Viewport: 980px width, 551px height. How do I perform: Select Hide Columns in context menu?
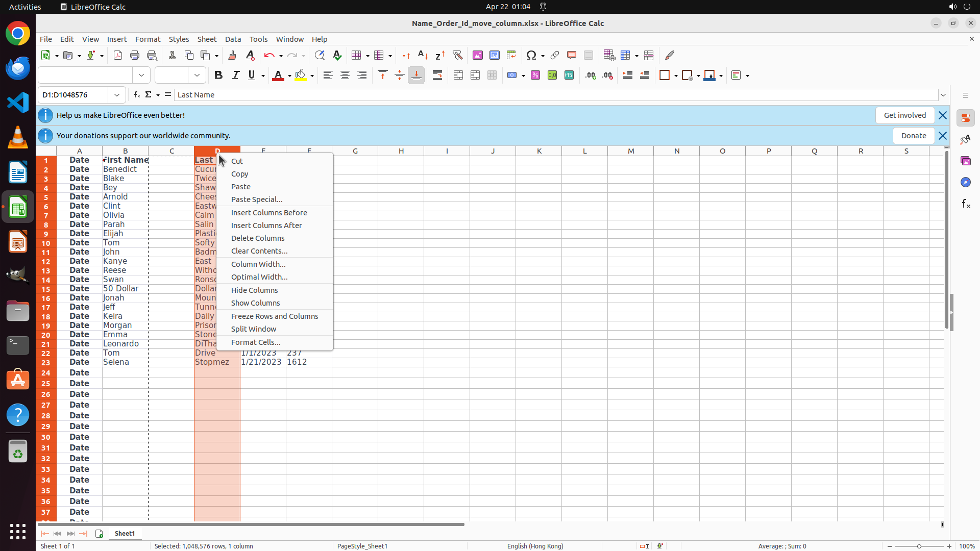tap(254, 290)
